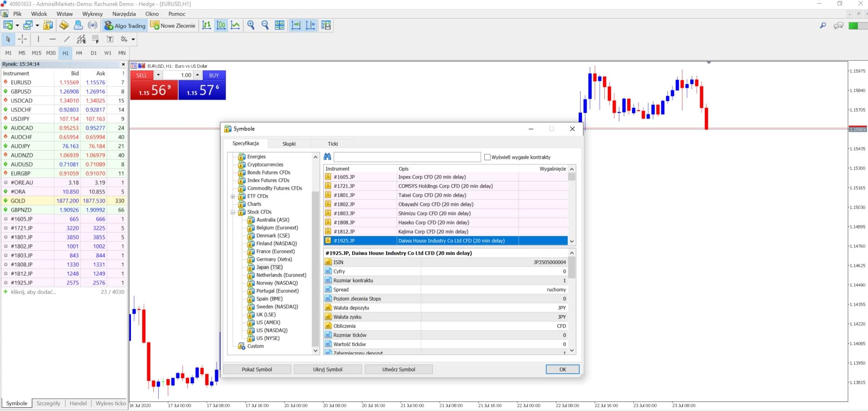Open the Wykresy menu
The image size is (868, 411).
(x=92, y=14)
